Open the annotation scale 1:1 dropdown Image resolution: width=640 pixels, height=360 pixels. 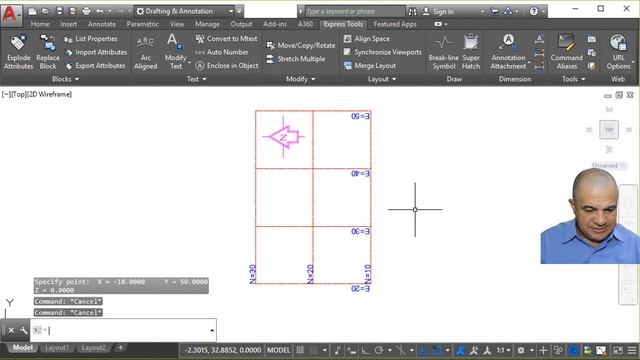pos(503,350)
